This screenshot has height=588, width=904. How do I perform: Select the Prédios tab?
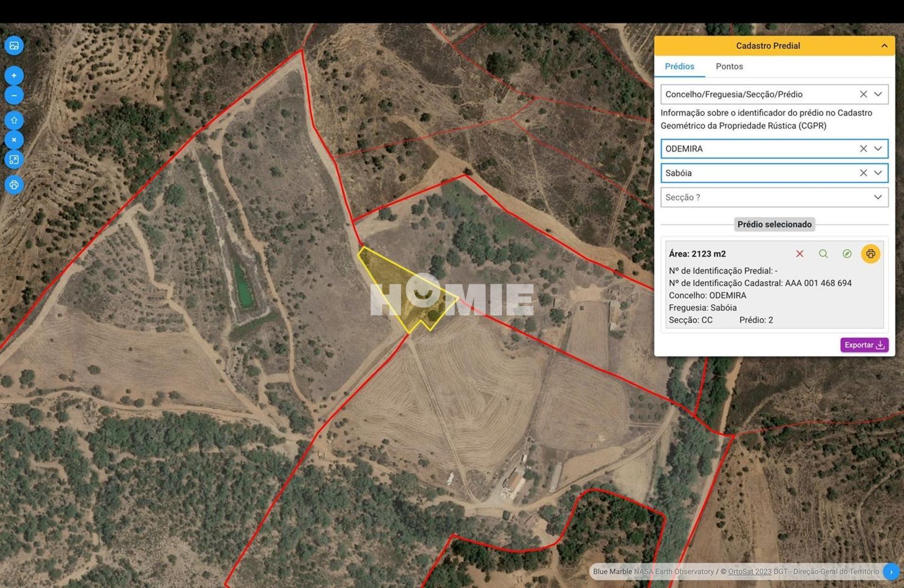click(x=679, y=66)
